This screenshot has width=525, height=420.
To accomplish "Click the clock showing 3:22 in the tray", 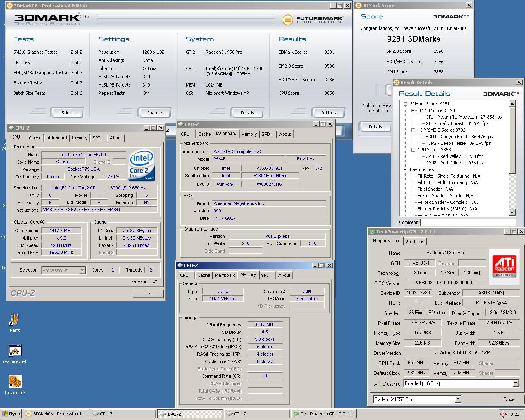I will (x=515, y=414).
